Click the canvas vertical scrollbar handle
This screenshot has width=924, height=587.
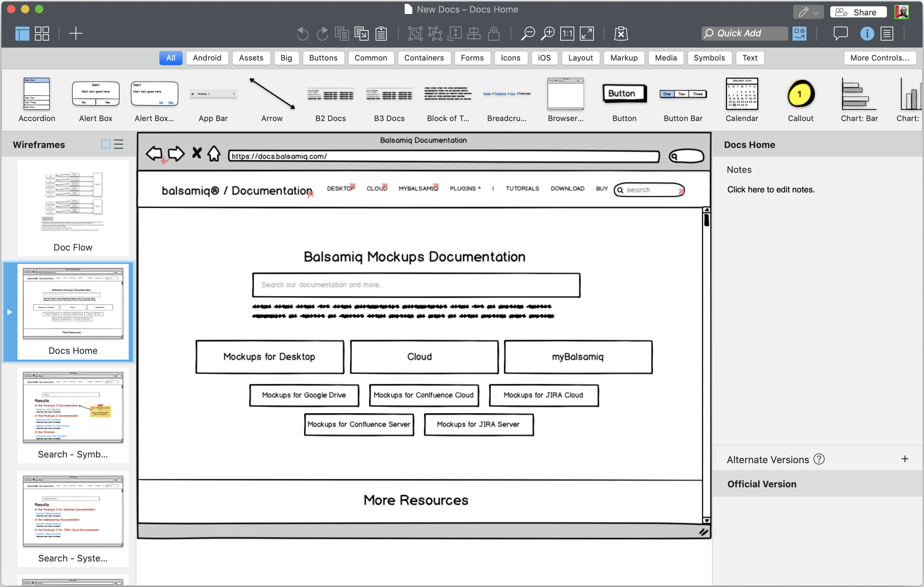706,220
